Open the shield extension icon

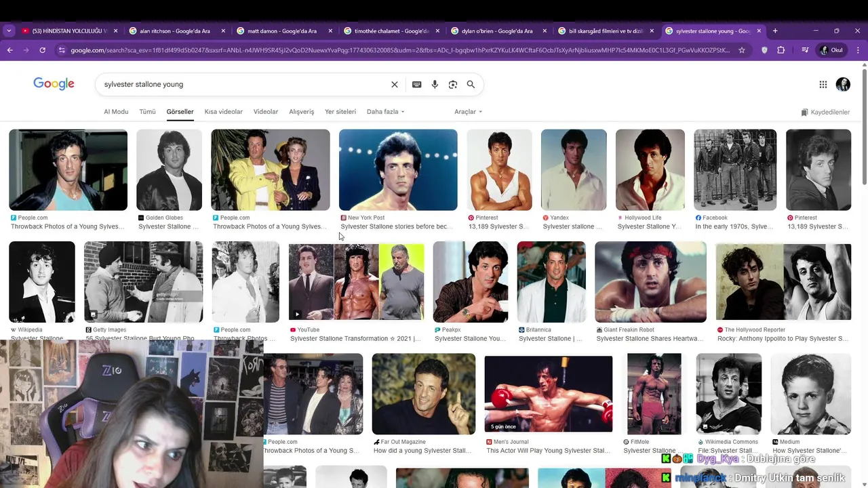pos(764,50)
